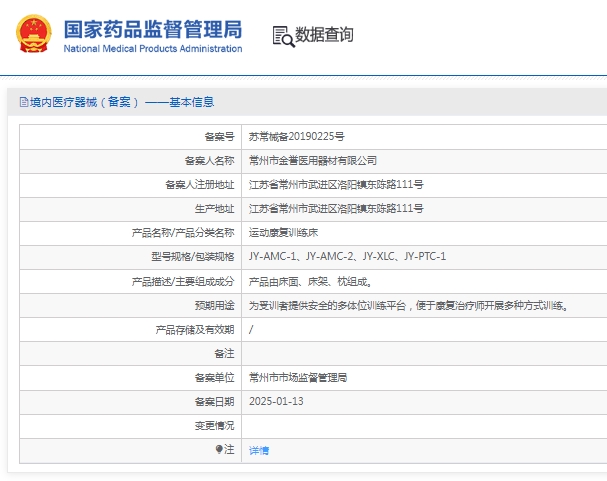
Task: Click the 生产地址 address value
Action: coord(336,209)
